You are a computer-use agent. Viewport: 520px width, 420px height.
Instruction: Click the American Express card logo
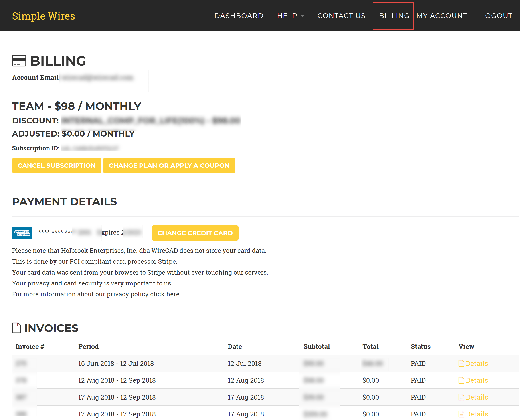coord(22,233)
